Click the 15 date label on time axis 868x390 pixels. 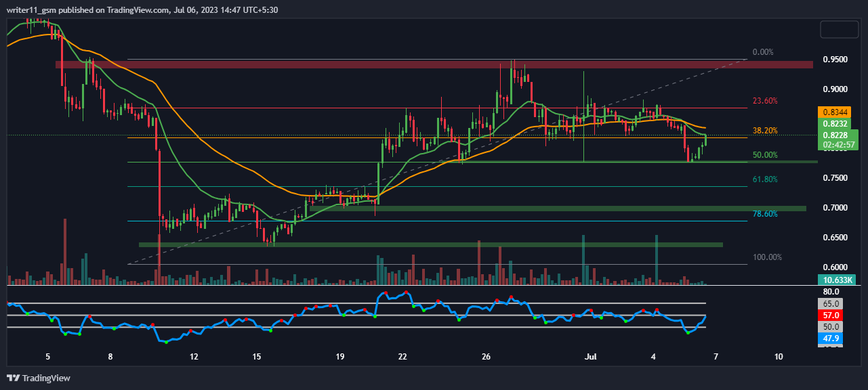pos(256,356)
